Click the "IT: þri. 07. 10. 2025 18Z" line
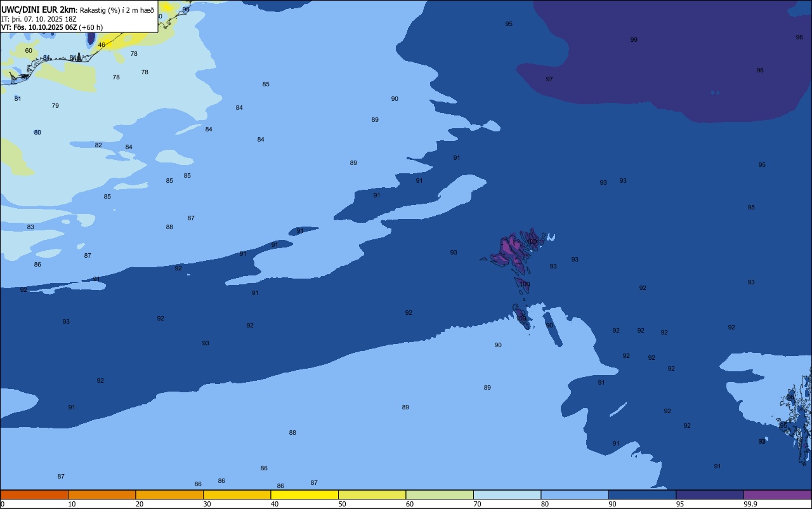 pos(39,18)
